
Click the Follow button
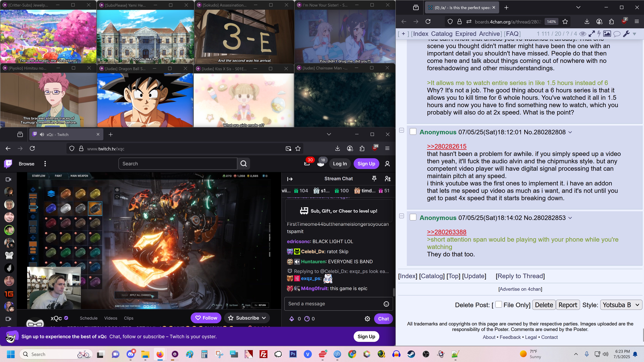point(206,318)
